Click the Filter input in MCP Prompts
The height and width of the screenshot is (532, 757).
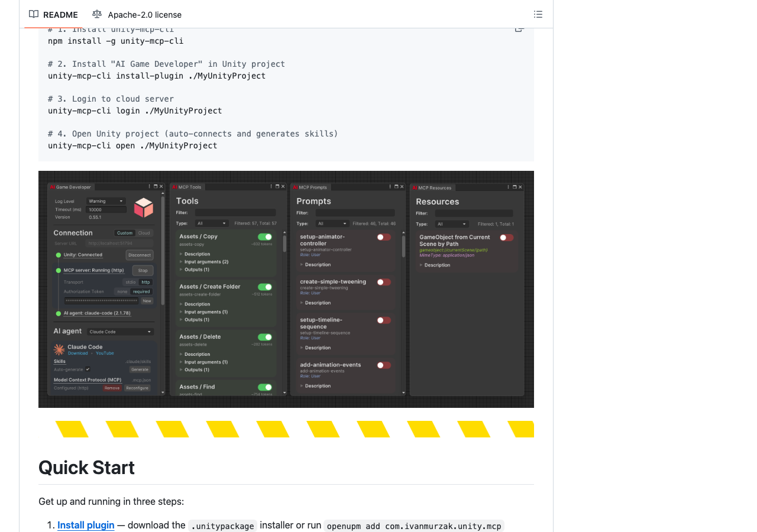coord(355,213)
